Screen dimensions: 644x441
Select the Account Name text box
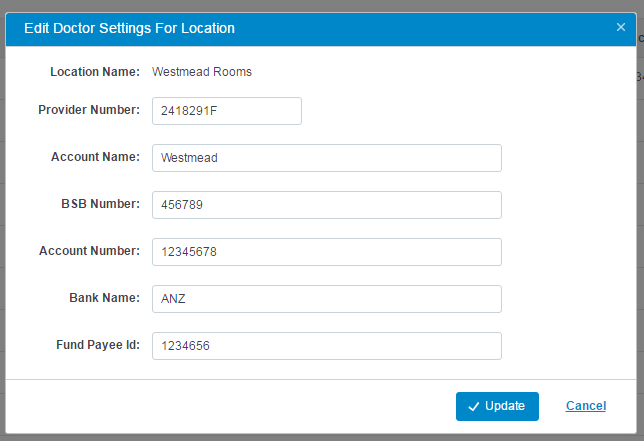327,158
